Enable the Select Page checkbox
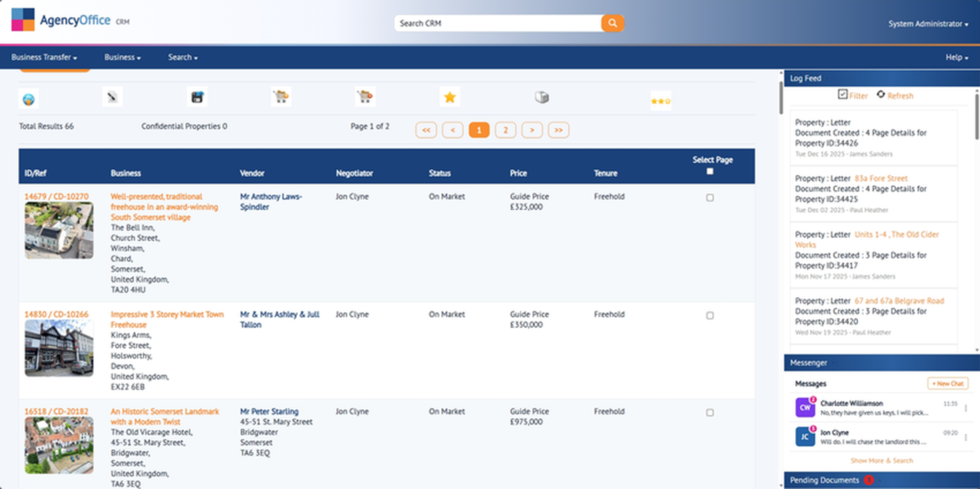The image size is (980, 489). tap(709, 172)
